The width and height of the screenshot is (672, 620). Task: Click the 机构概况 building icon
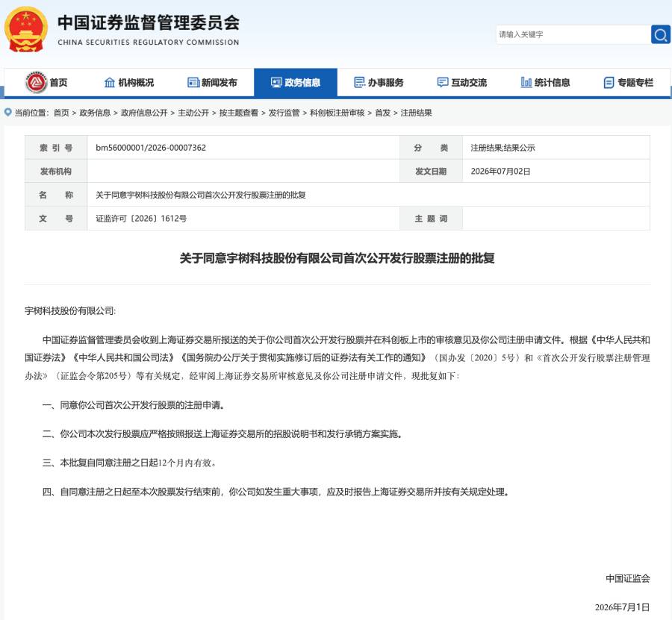(110, 82)
